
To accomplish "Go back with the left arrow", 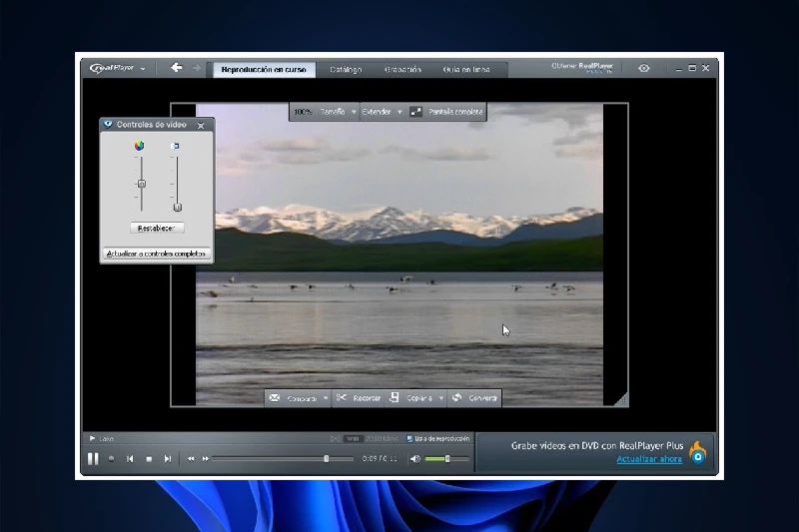I will point(177,68).
